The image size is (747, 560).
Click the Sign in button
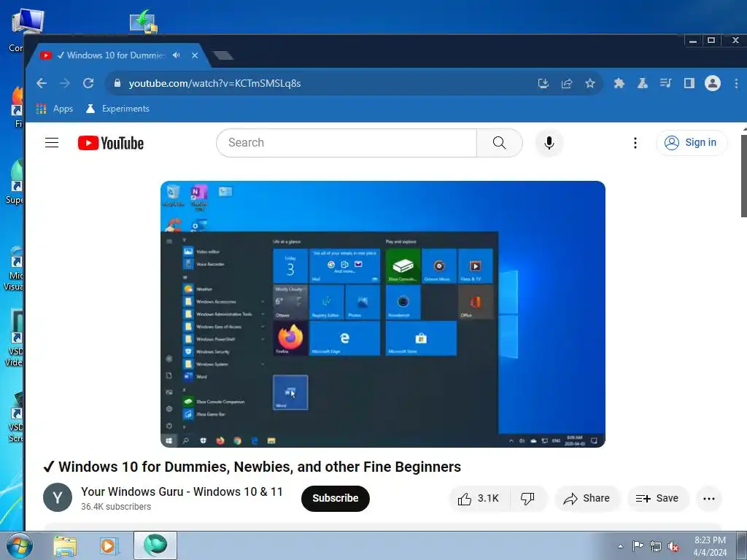click(x=692, y=142)
